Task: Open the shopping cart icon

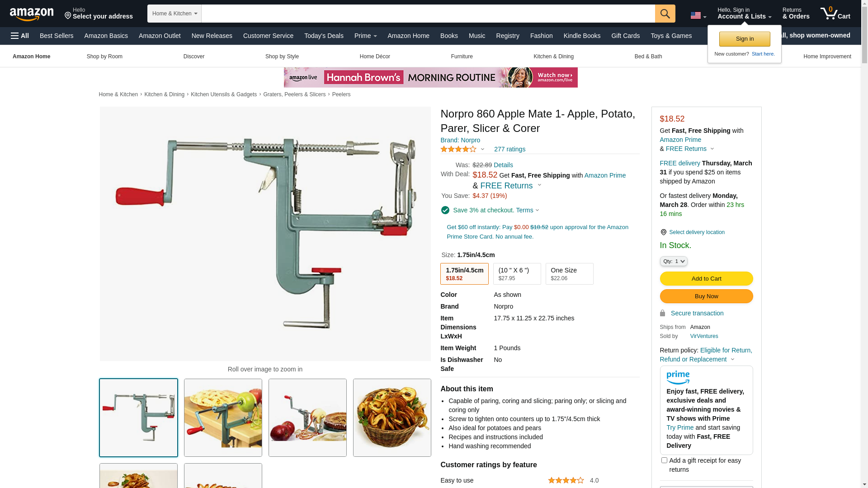Action: coord(835,13)
